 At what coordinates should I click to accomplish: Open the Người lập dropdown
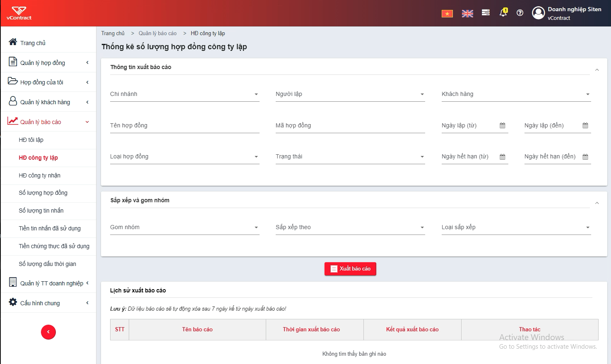(x=350, y=94)
